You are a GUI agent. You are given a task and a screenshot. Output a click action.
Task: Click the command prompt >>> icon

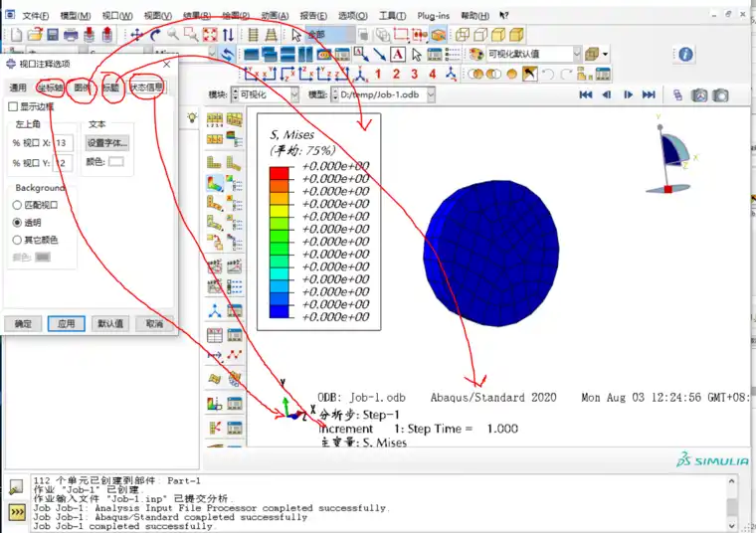pyautogui.click(x=17, y=512)
